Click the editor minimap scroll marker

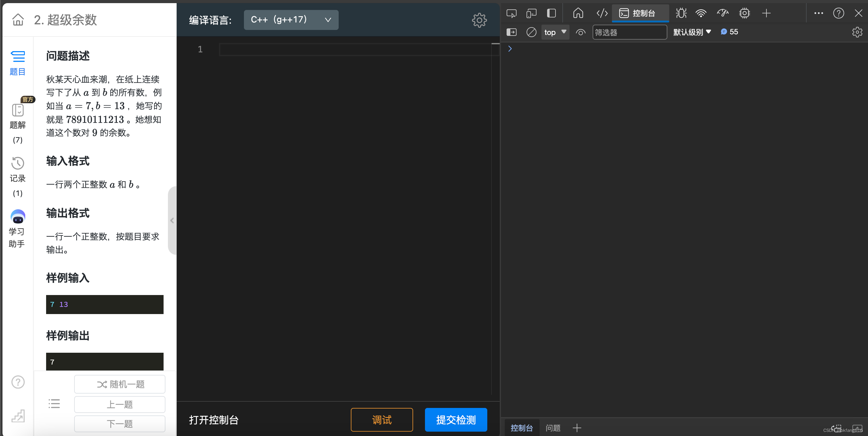coord(495,44)
